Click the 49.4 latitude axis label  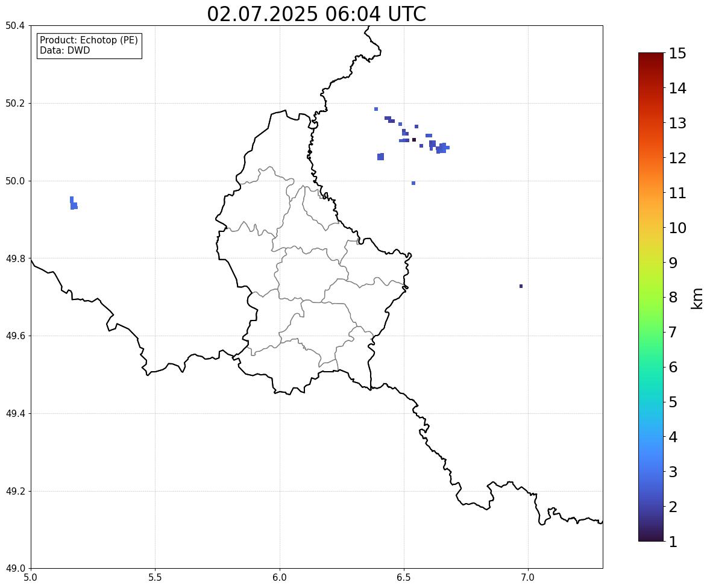pos(15,414)
